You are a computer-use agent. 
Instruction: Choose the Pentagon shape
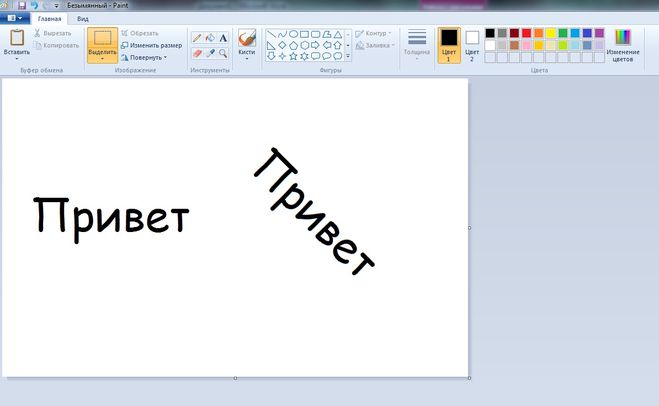tap(293, 45)
